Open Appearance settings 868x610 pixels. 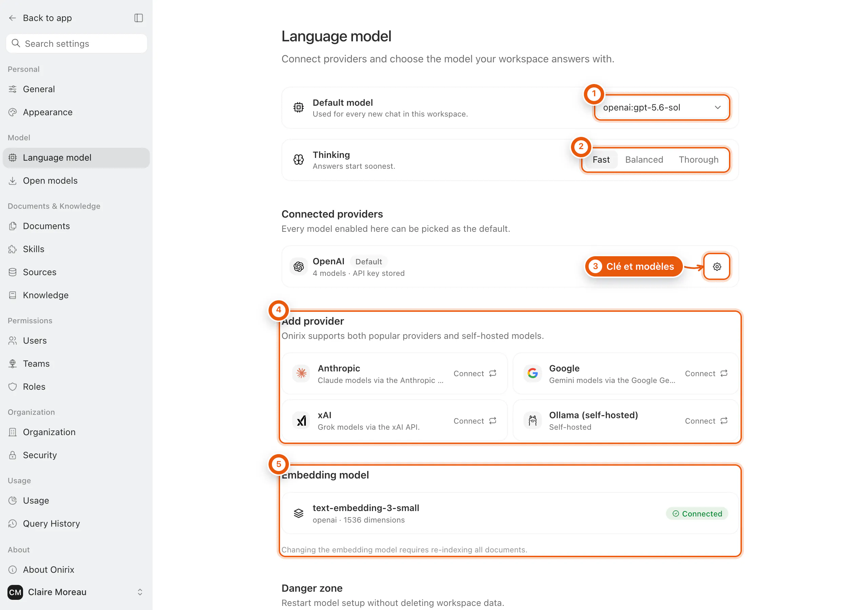point(76,112)
